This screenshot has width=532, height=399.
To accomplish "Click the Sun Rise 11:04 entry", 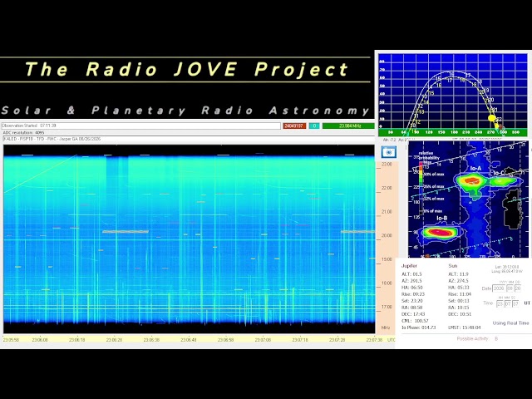I will pyautogui.click(x=460, y=294).
